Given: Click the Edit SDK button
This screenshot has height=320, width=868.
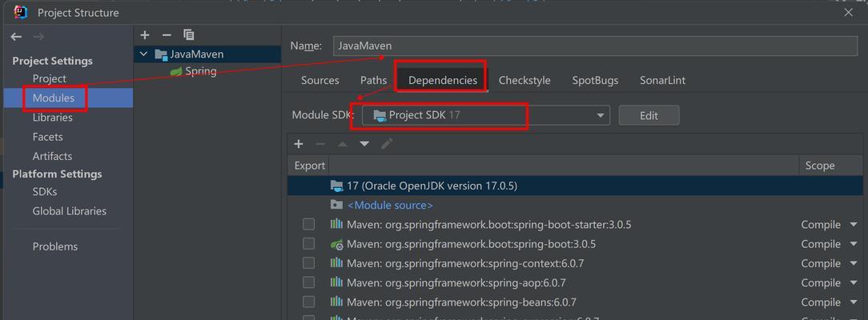Looking at the screenshot, I should [649, 115].
